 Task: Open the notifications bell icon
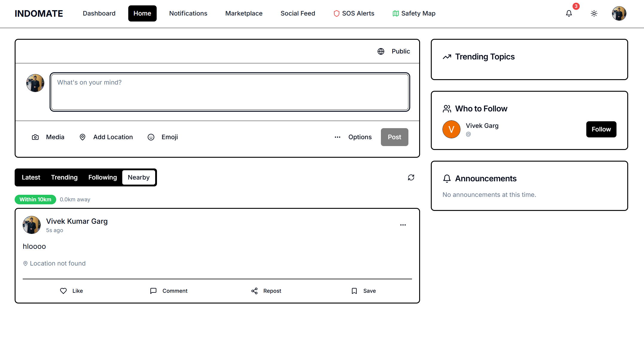(x=569, y=13)
